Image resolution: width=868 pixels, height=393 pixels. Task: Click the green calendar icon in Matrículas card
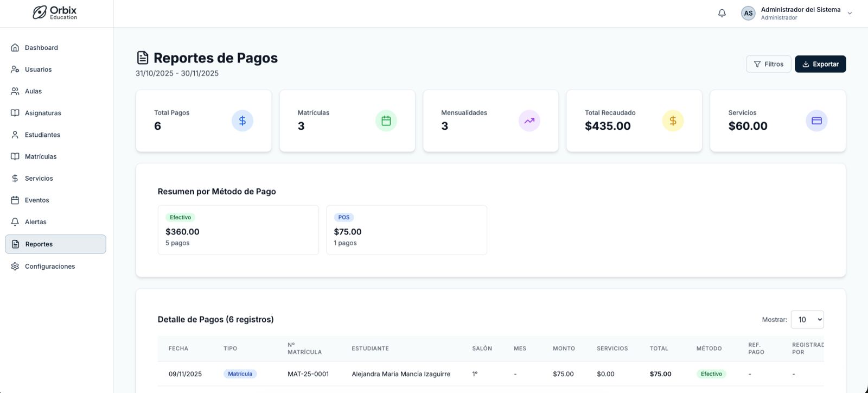click(386, 121)
